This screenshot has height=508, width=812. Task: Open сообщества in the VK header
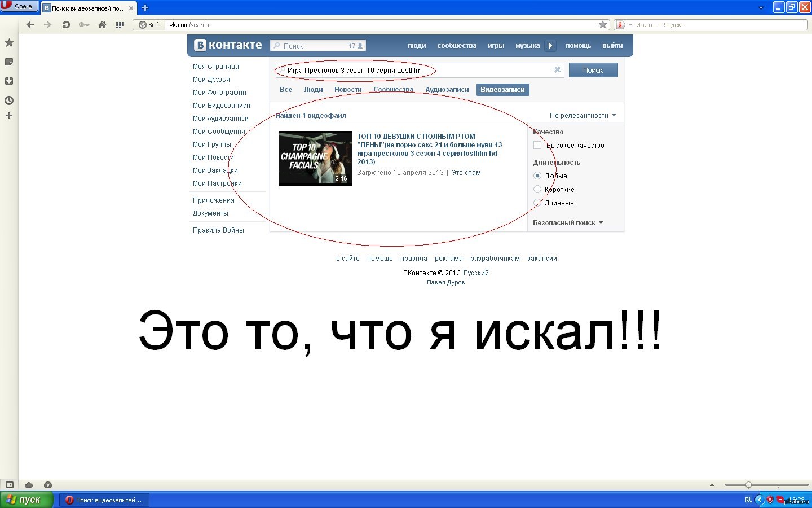point(457,46)
